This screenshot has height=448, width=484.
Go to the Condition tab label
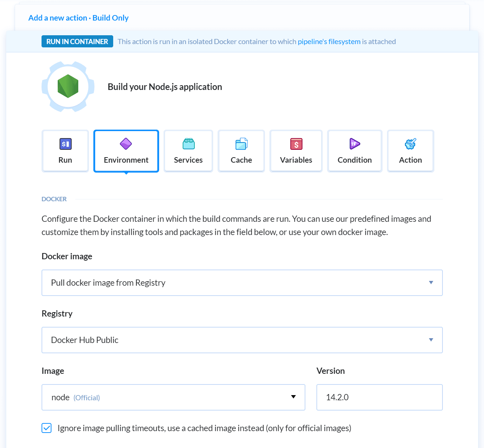click(355, 160)
